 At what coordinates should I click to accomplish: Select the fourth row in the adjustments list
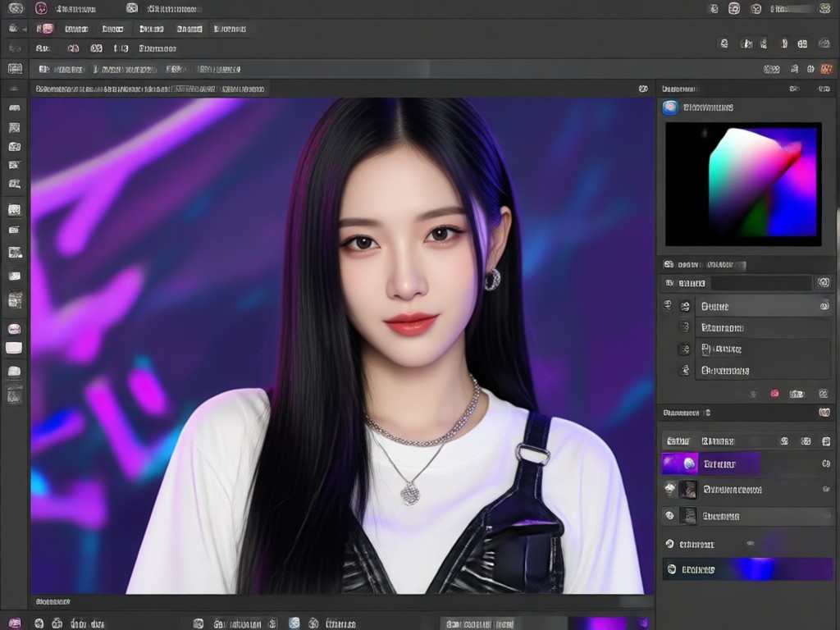pos(763,370)
